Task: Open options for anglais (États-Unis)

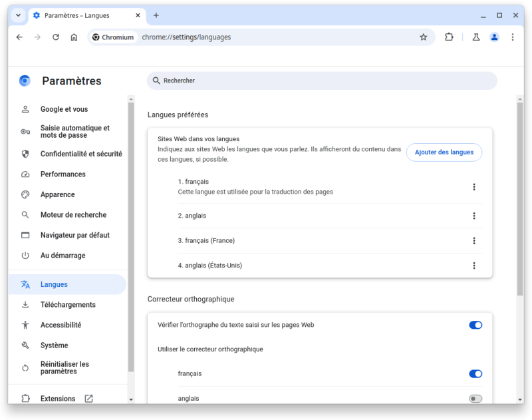Action: pyautogui.click(x=474, y=266)
